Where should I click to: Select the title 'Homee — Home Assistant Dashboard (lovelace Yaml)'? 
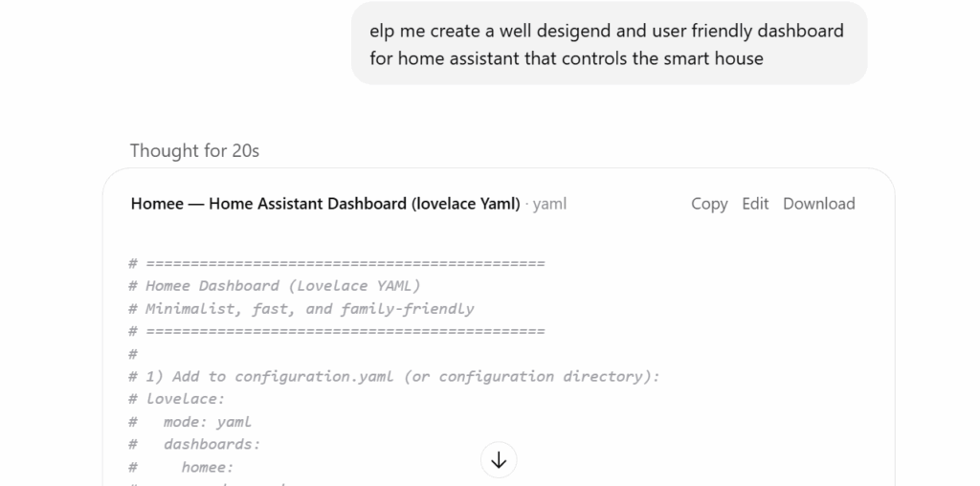pyautogui.click(x=325, y=204)
